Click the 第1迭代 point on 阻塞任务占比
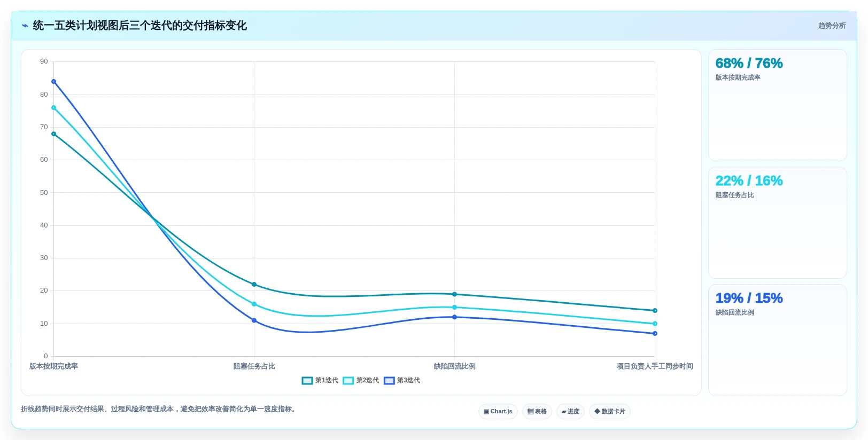 click(x=254, y=285)
